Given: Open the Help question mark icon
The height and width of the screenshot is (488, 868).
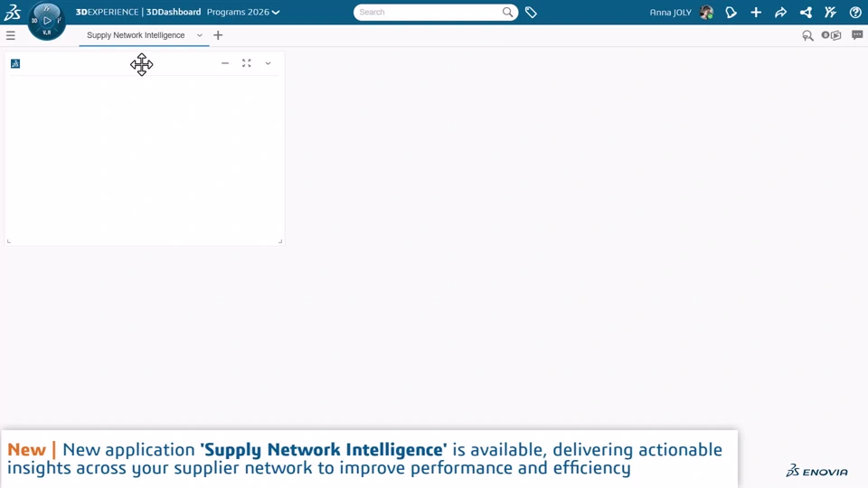Looking at the screenshot, I should coord(855,12).
